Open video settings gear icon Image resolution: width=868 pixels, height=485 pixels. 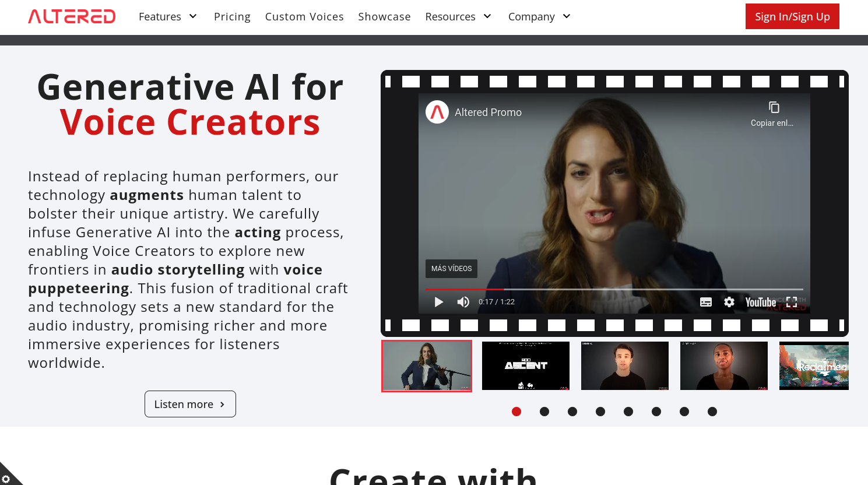(729, 302)
